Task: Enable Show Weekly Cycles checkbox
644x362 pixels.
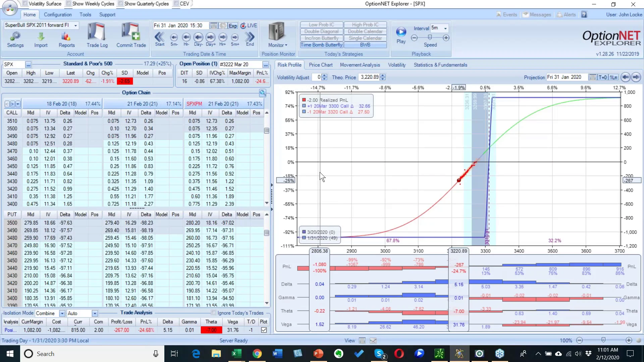Action: point(69,4)
